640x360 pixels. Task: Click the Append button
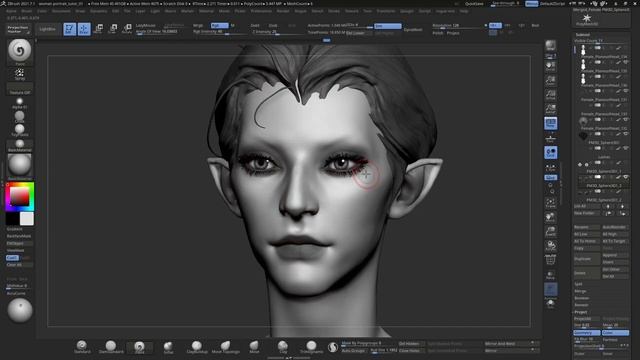(615, 255)
